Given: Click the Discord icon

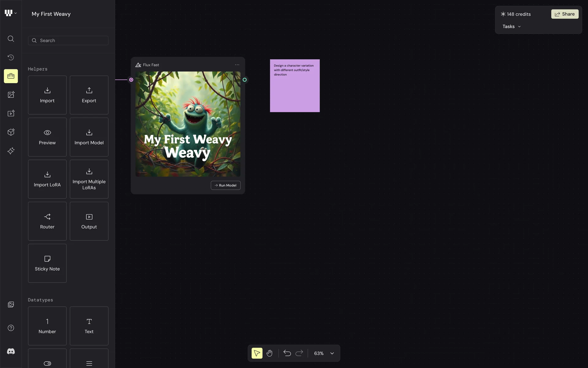Looking at the screenshot, I should (11, 351).
